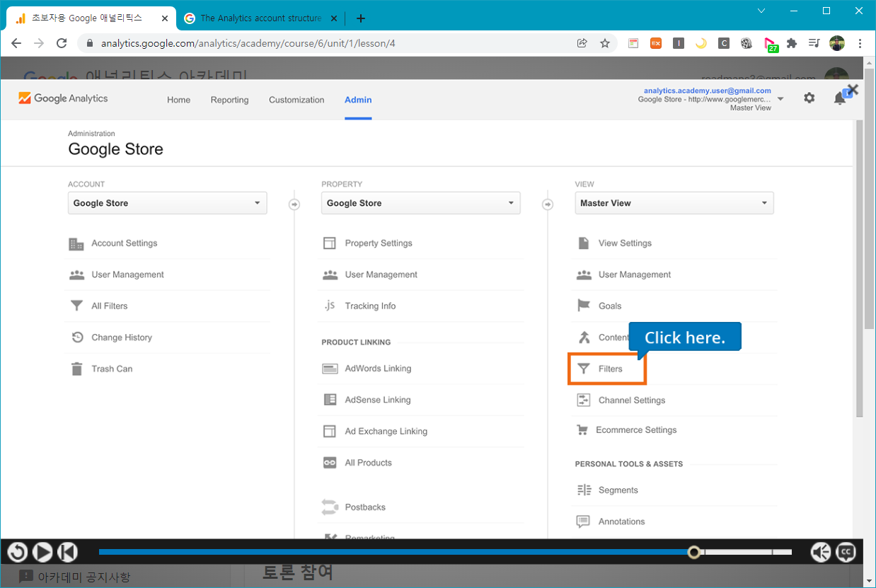Click the AdWords Linking icon
The width and height of the screenshot is (876, 588).
click(x=330, y=369)
